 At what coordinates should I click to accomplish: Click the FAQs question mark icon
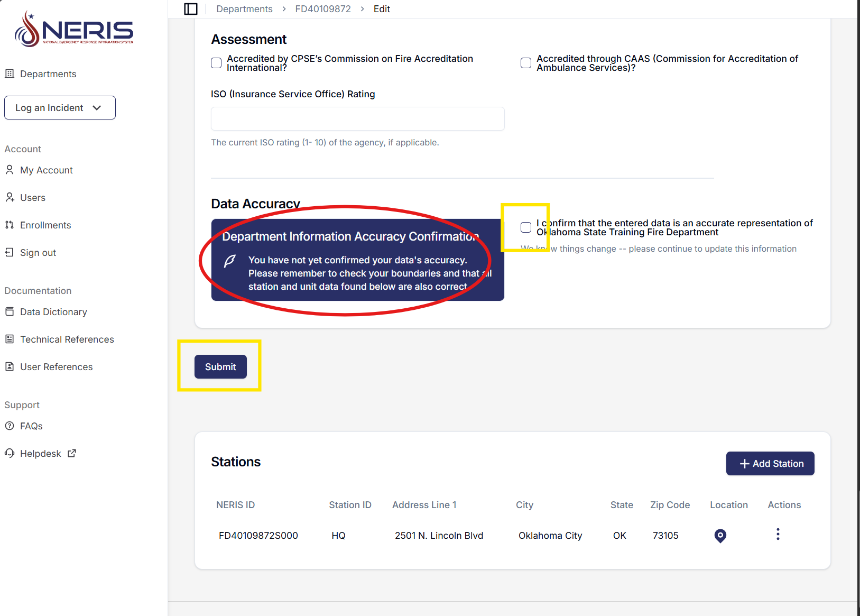click(x=10, y=426)
